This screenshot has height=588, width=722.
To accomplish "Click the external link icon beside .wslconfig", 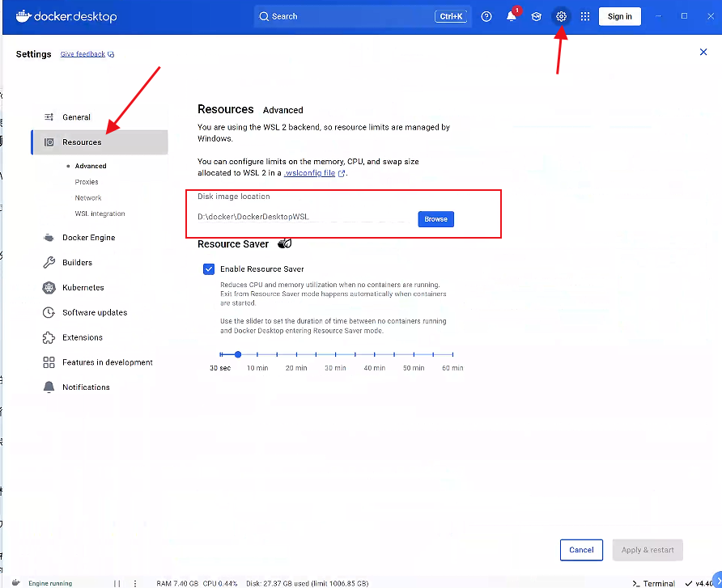I will (x=342, y=173).
